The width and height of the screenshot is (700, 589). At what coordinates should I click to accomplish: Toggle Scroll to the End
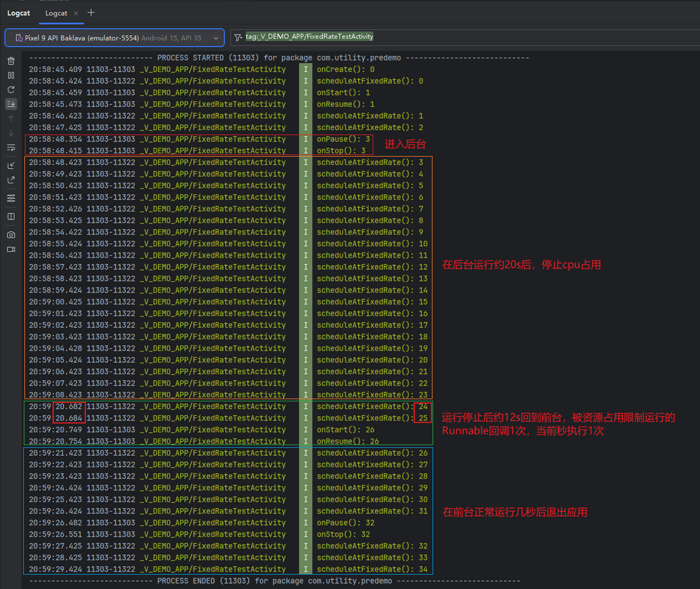11,104
